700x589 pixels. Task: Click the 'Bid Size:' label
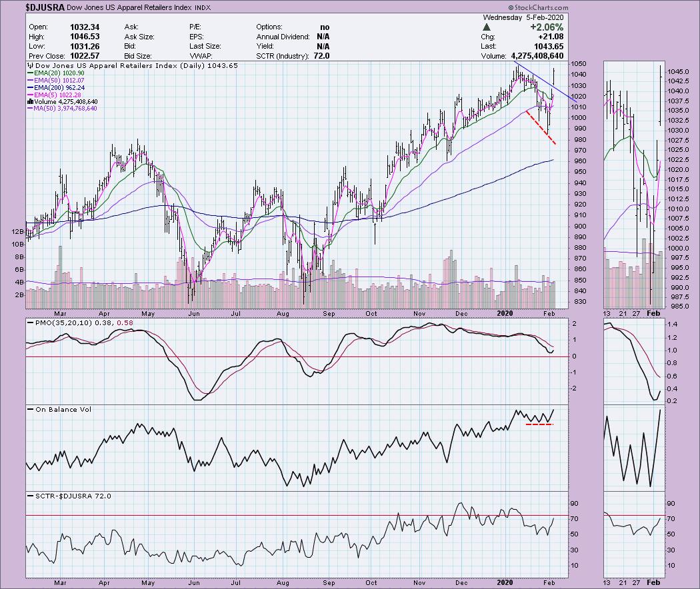coord(138,56)
